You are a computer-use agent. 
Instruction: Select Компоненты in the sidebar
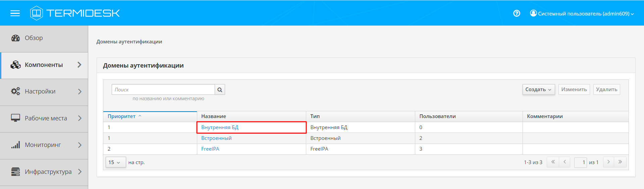coord(44,65)
